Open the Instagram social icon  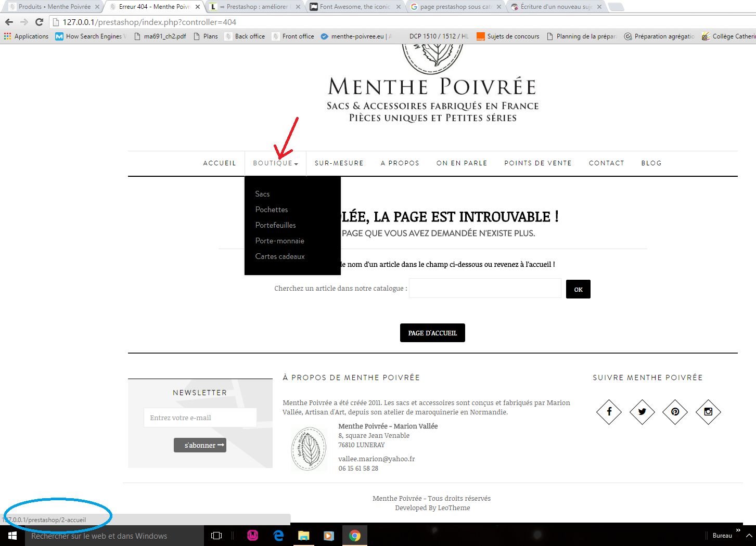(x=708, y=412)
